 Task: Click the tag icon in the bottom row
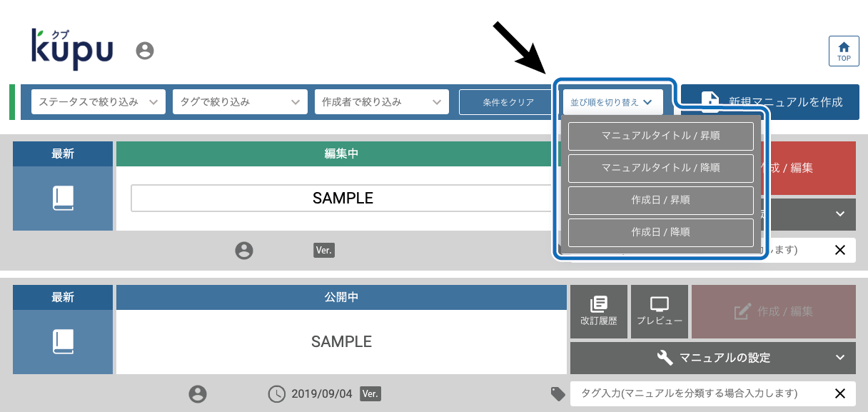[x=557, y=393]
